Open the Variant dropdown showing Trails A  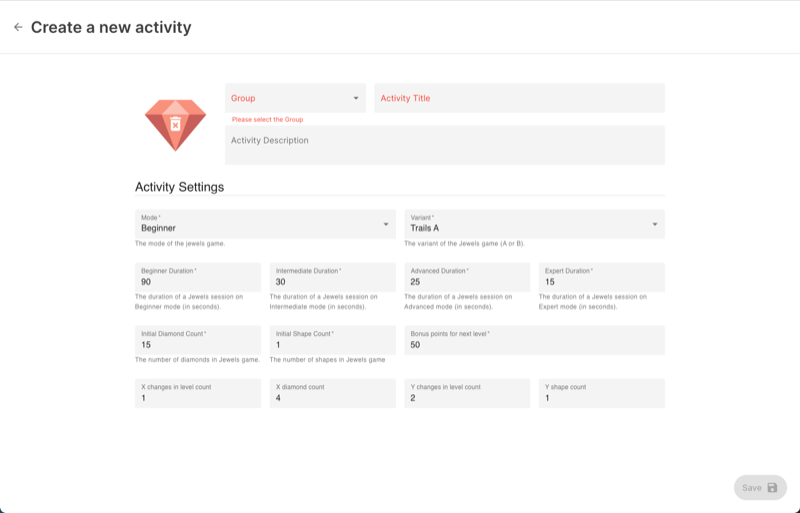tap(534, 224)
